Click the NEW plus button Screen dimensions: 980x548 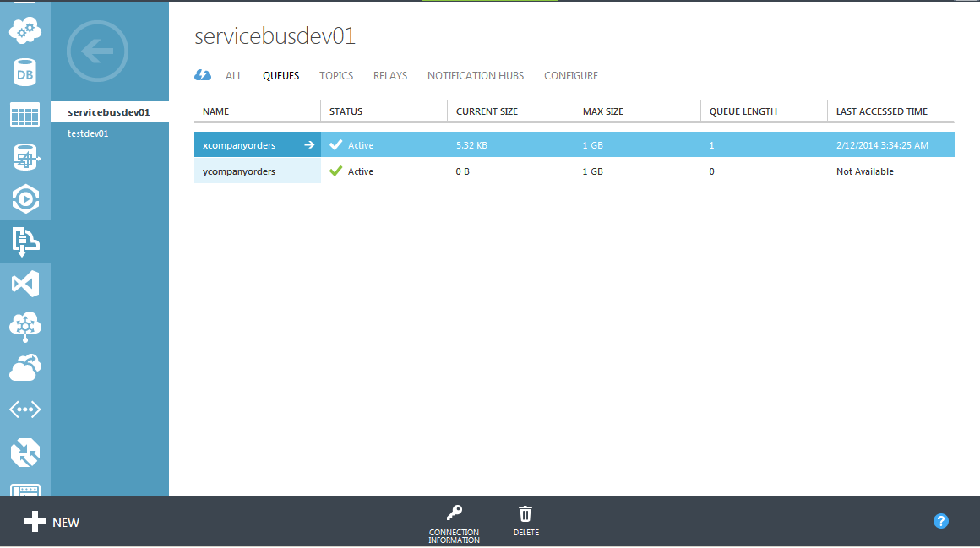point(52,522)
